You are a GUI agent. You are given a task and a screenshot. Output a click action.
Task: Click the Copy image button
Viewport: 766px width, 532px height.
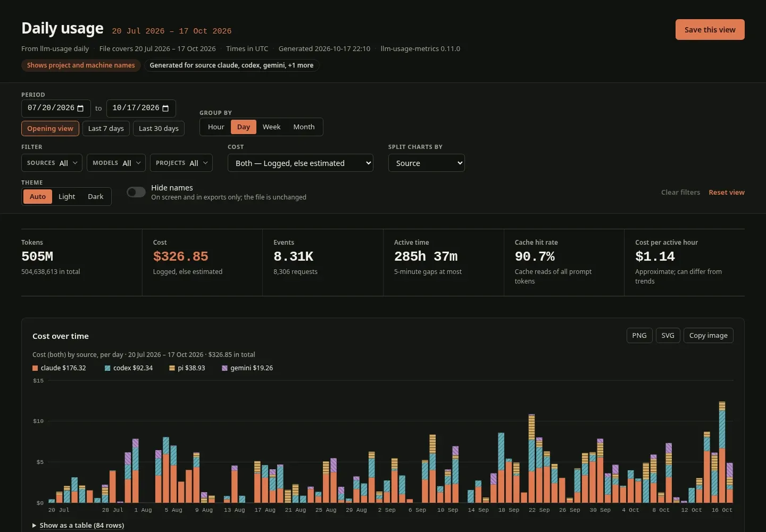pos(709,335)
